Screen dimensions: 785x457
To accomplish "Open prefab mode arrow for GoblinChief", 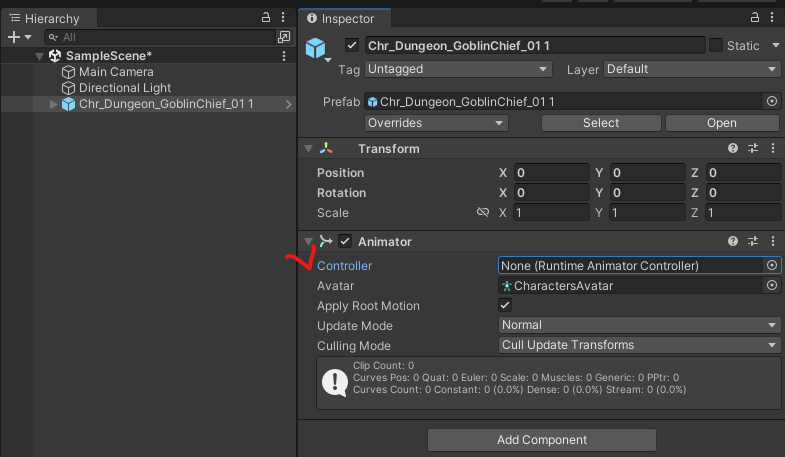I will pos(288,104).
